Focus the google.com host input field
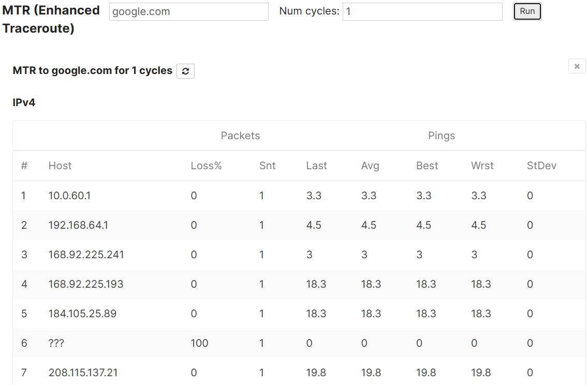 [x=188, y=11]
